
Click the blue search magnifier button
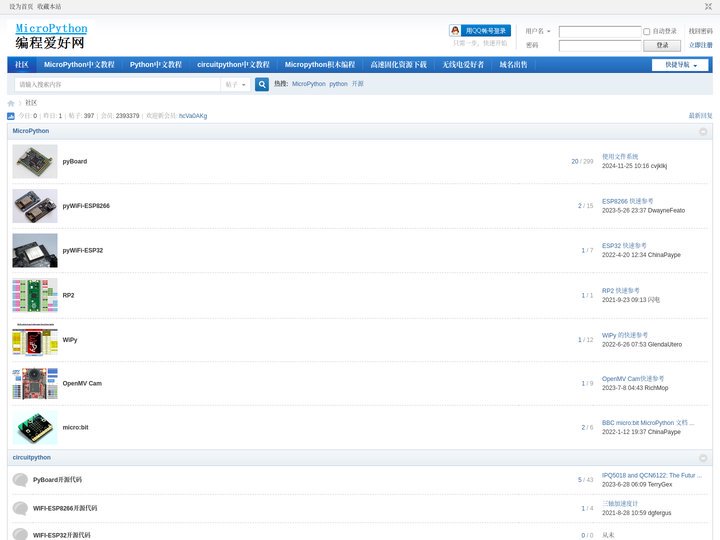pos(262,84)
